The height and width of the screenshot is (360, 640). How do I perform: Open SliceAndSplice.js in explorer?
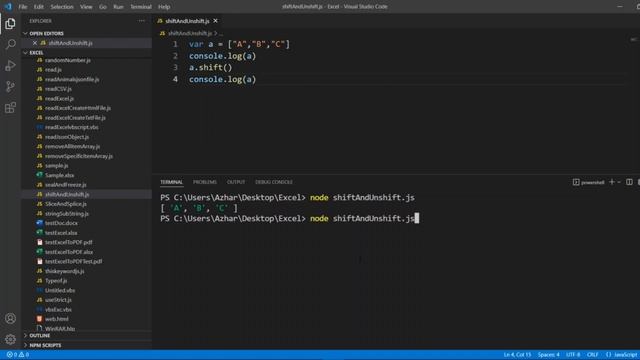pos(66,204)
